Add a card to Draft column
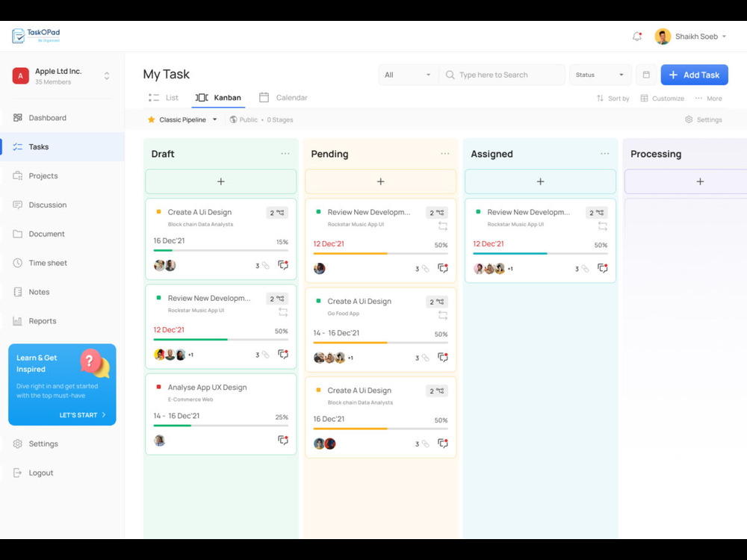This screenshot has width=747, height=560. click(x=221, y=181)
